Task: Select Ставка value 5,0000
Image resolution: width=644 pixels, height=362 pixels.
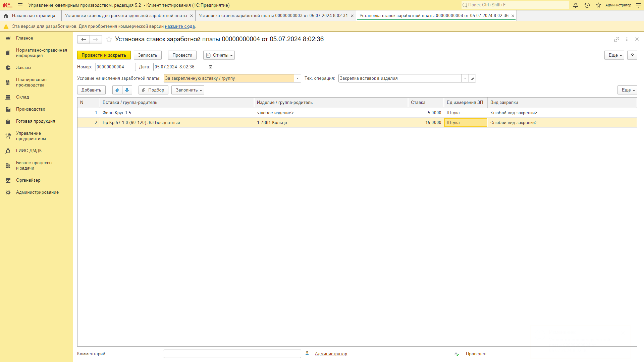Action: [x=426, y=113]
